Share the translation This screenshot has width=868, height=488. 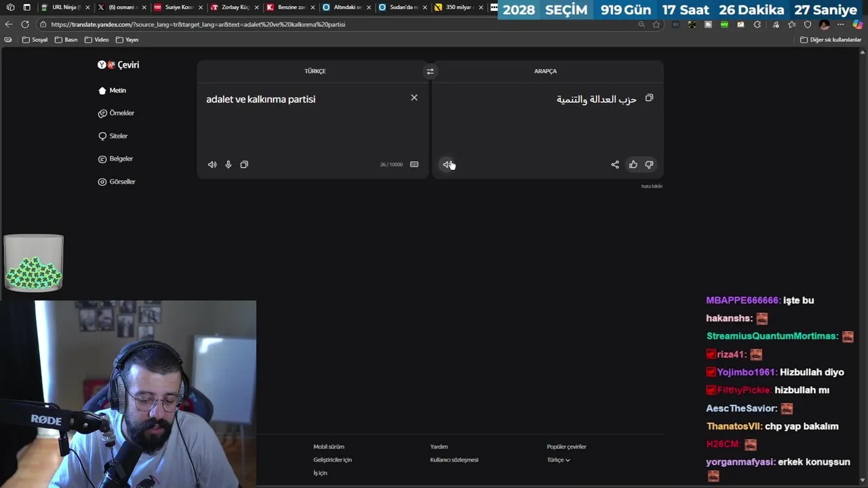[615, 165]
